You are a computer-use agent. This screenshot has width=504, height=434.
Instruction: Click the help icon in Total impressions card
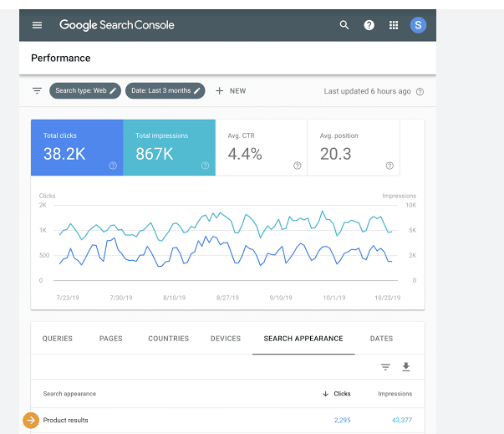tap(205, 166)
